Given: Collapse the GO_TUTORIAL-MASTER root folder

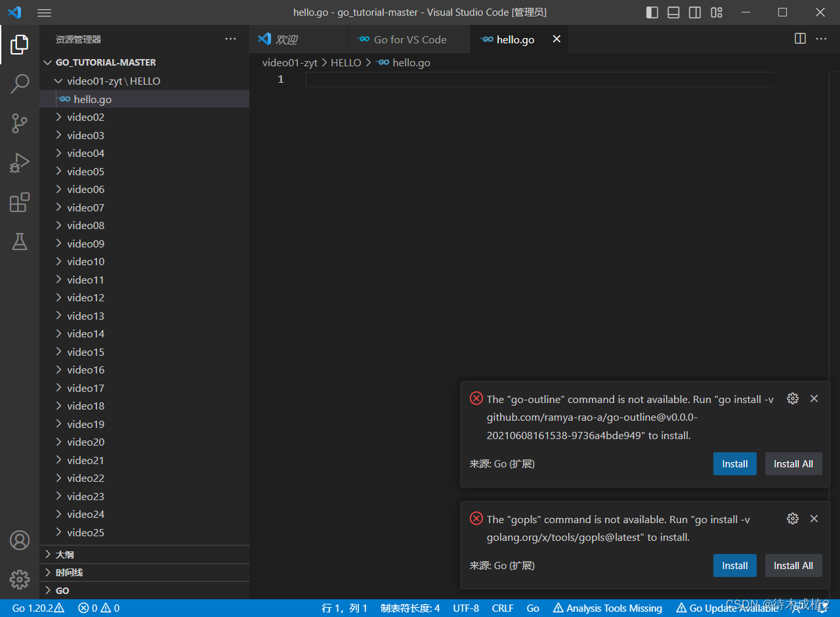Looking at the screenshot, I should click(144, 62).
